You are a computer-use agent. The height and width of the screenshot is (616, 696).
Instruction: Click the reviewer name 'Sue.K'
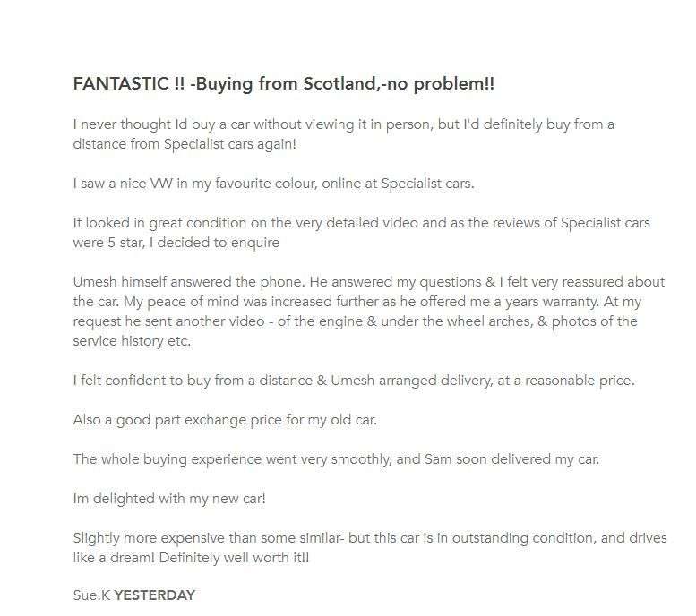(x=91, y=595)
